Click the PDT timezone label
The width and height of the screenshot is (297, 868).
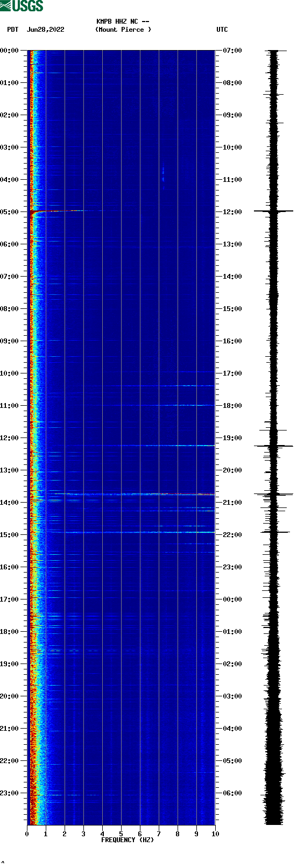click(x=13, y=30)
